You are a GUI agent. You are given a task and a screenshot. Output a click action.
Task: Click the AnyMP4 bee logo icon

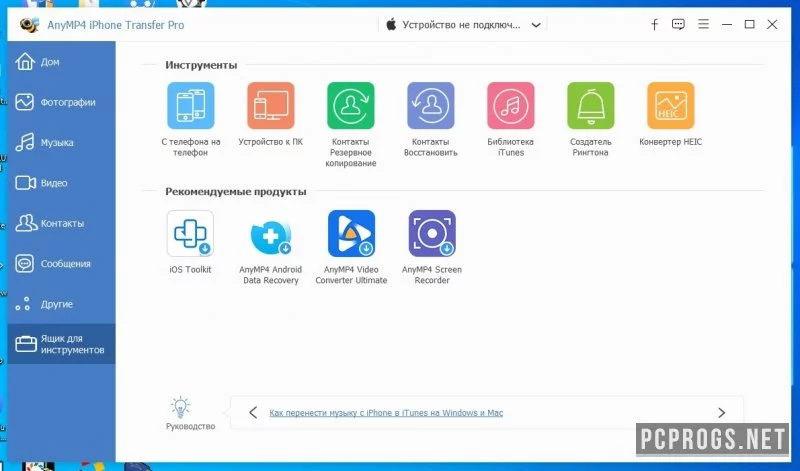tap(30, 24)
